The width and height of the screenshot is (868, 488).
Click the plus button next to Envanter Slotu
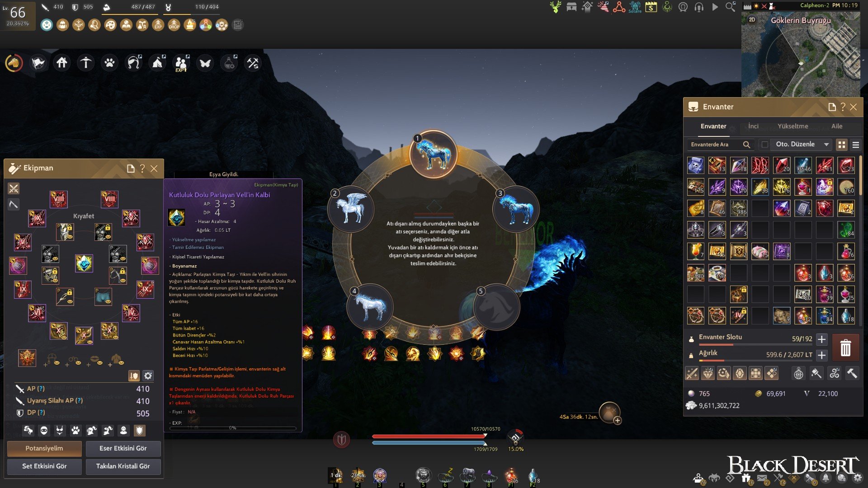[822, 339]
